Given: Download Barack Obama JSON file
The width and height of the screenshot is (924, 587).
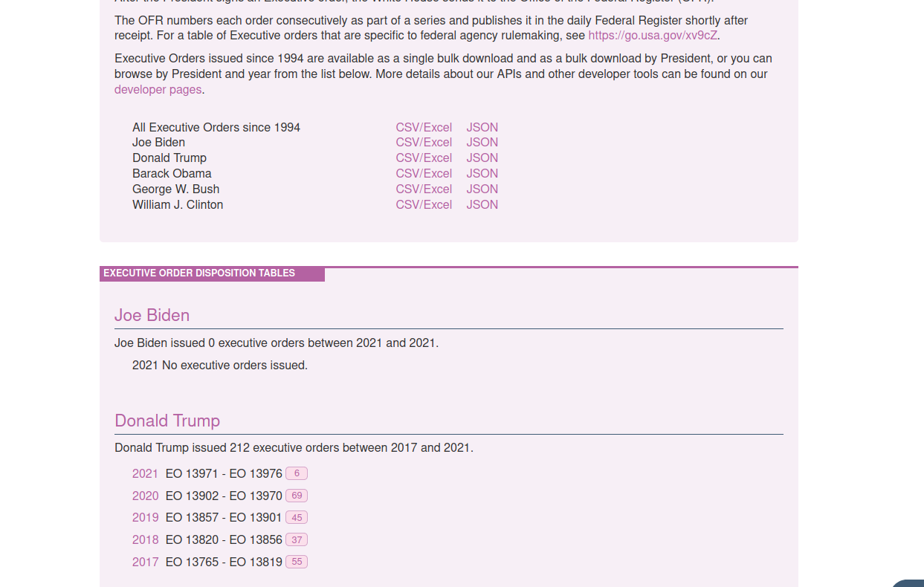Looking at the screenshot, I should pyautogui.click(x=482, y=174).
